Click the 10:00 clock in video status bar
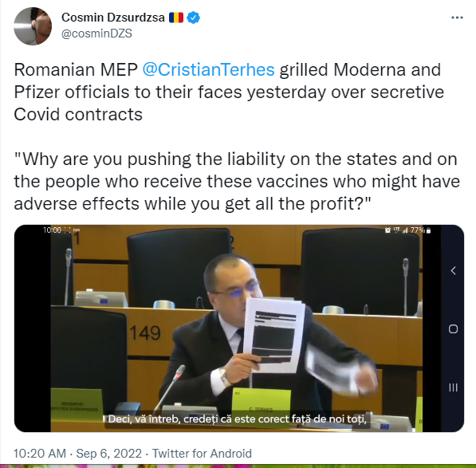 pos(52,230)
